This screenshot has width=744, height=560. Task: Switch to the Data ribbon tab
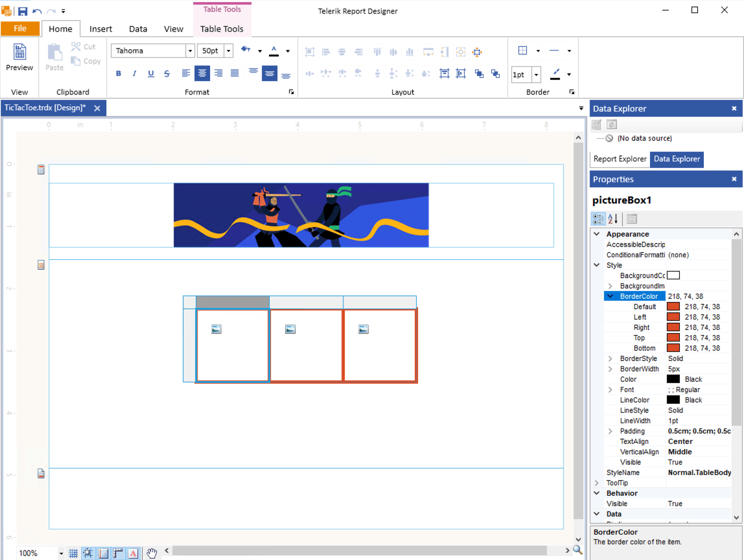138,29
